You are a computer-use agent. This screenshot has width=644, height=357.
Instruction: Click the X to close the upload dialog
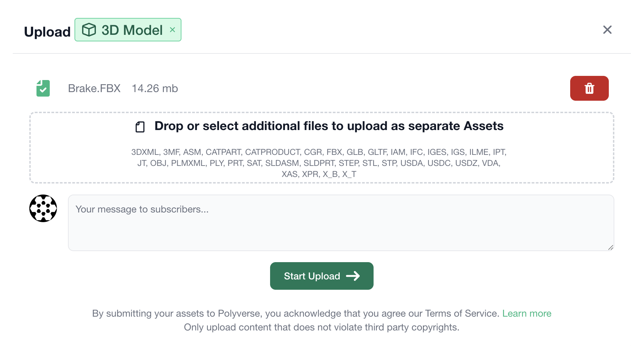607,30
